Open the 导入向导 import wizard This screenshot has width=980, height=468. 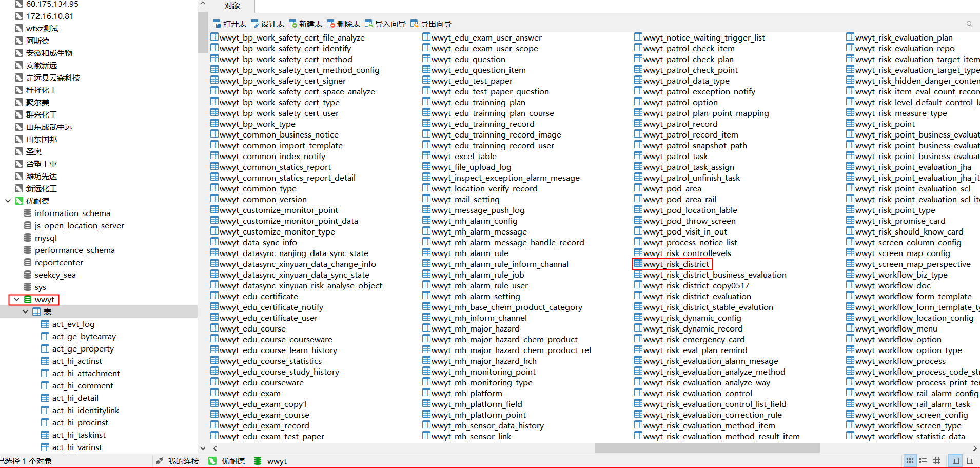click(385, 24)
